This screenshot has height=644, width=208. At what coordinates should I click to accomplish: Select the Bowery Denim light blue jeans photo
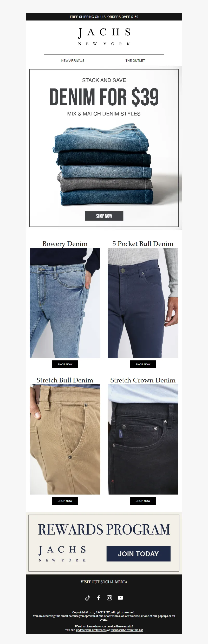[65, 303]
